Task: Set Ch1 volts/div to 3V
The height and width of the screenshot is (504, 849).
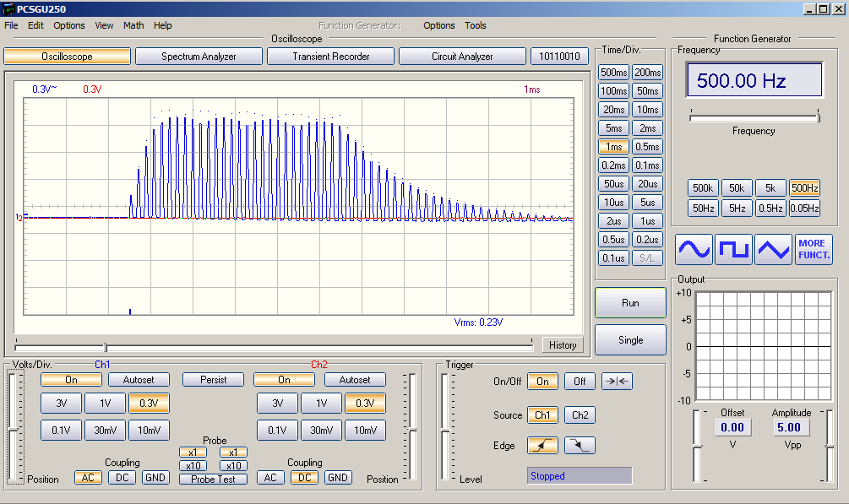Action: tap(61, 404)
